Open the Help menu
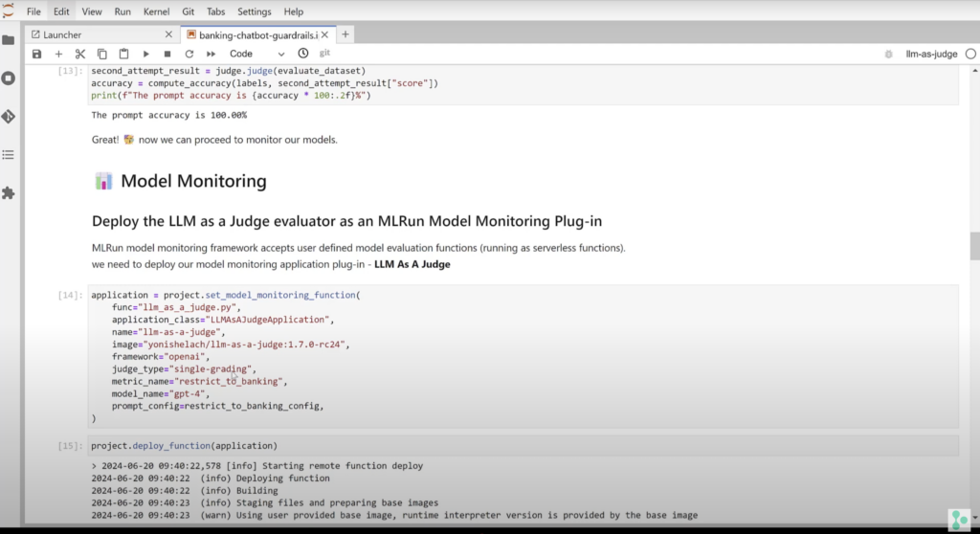980x534 pixels. (x=293, y=11)
